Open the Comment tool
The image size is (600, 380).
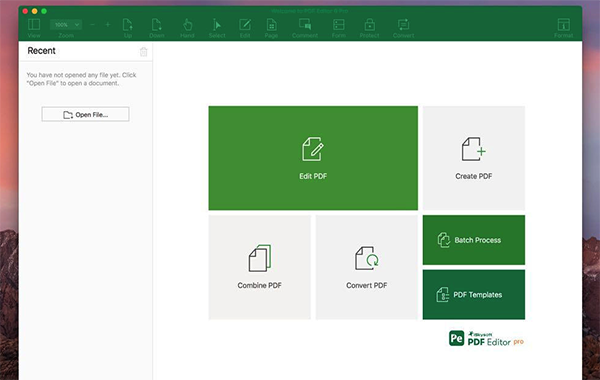tap(305, 28)
